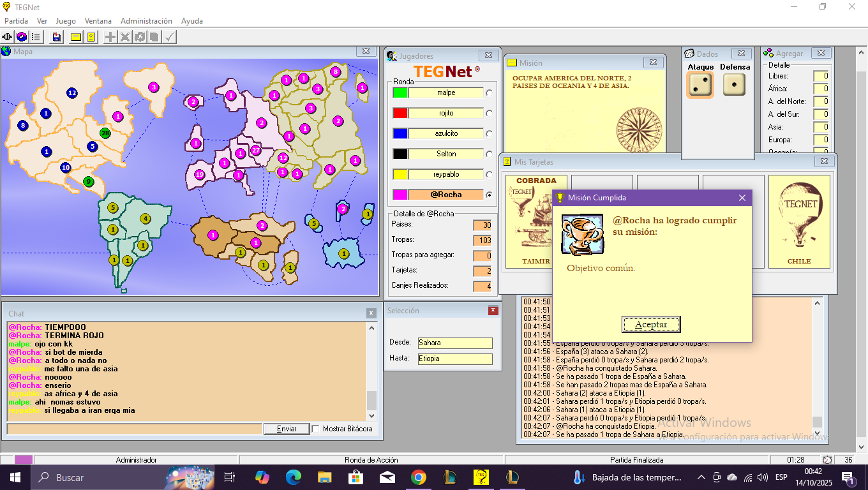This screenshot has height=490, width=868.
Task: Click the chat message input field
Action: coord(134,429)
